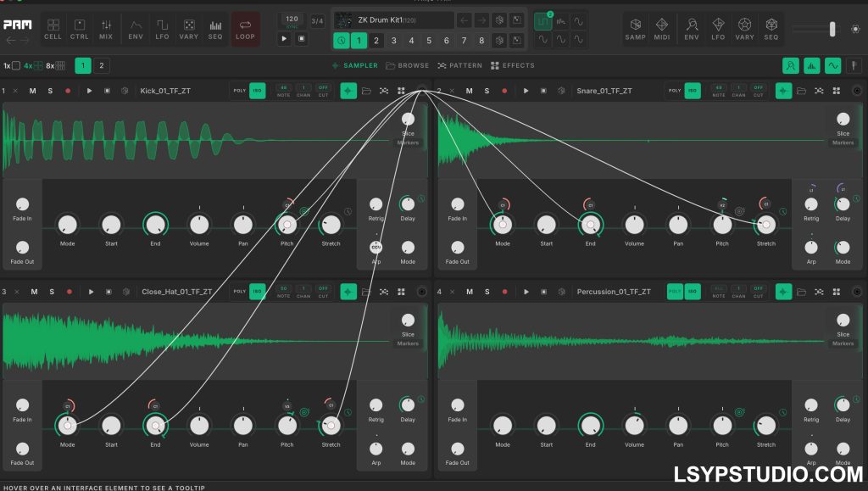868x491 pixels.
Task: Open CHAN setting on Snare_01_TF_ZT cell
Action: pos(738,91)
